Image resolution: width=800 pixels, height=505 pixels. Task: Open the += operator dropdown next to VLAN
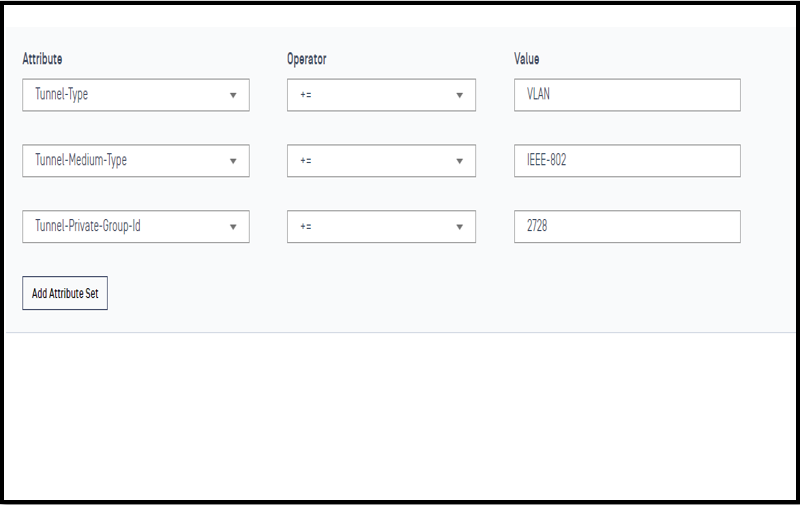point(381,95)
